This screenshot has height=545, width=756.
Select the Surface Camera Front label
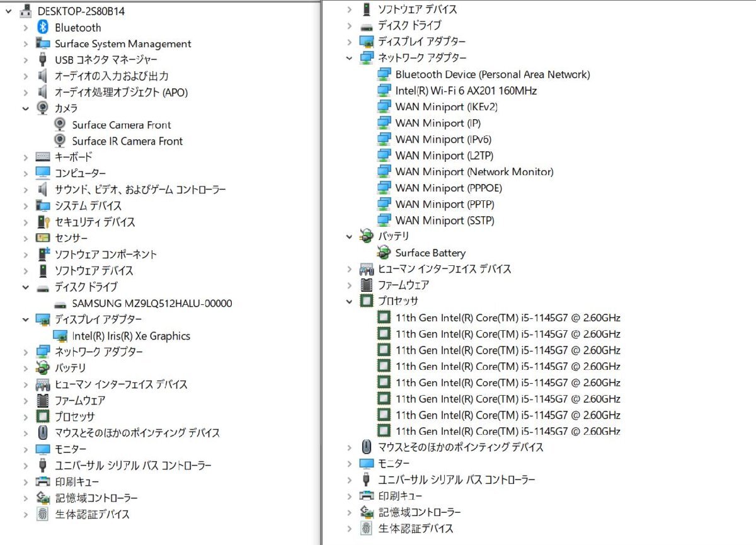click(x=122, y=125)
